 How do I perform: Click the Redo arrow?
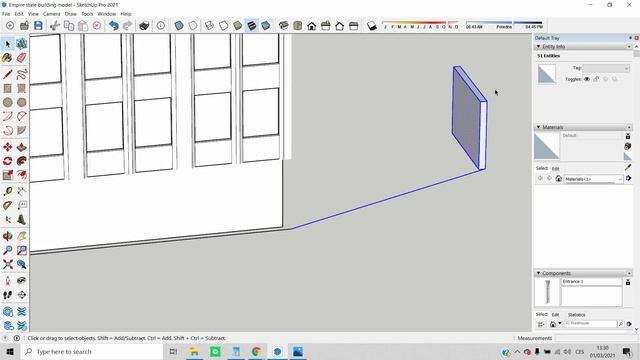point(127,26)
